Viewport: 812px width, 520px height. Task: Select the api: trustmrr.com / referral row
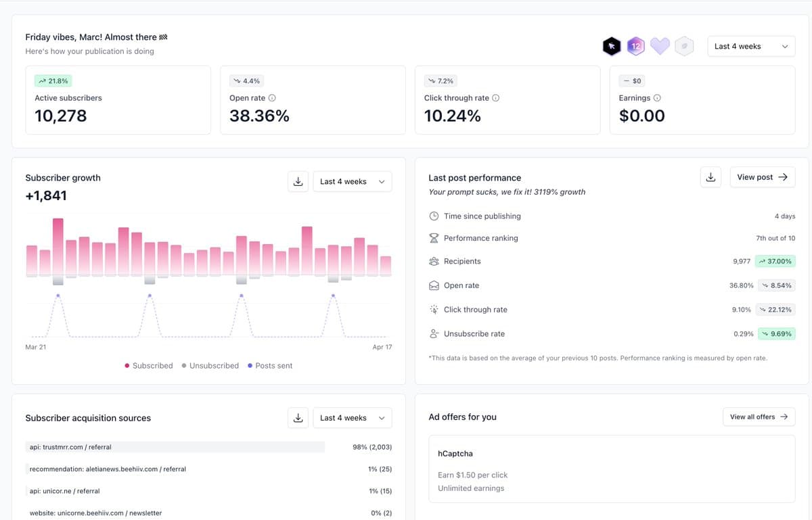208,447
